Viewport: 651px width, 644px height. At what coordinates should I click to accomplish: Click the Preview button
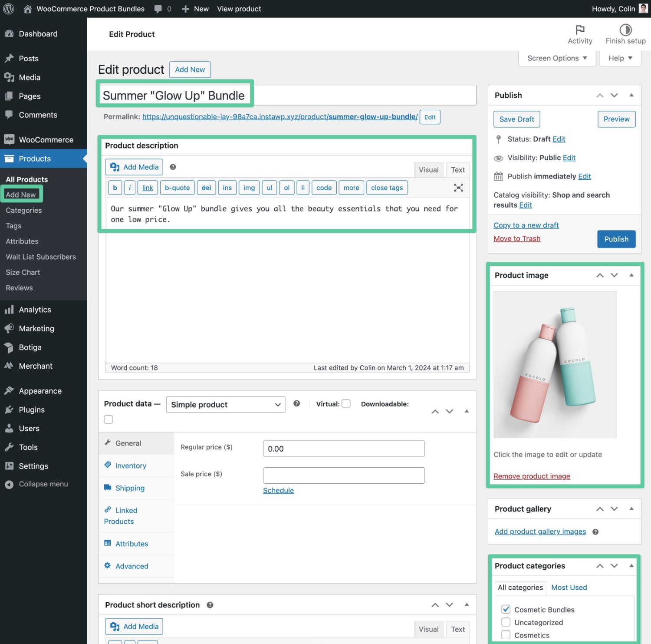(x=616, y=119)
